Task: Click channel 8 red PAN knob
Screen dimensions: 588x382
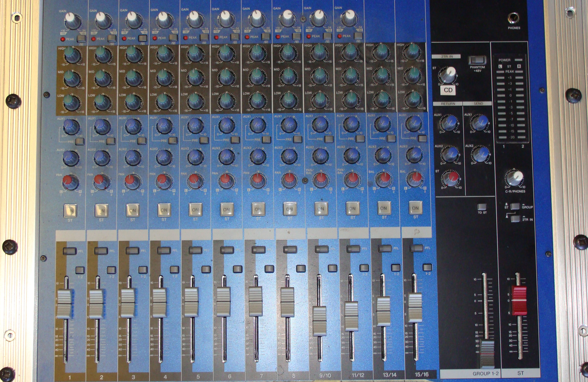Action: (x=289, y=180)
